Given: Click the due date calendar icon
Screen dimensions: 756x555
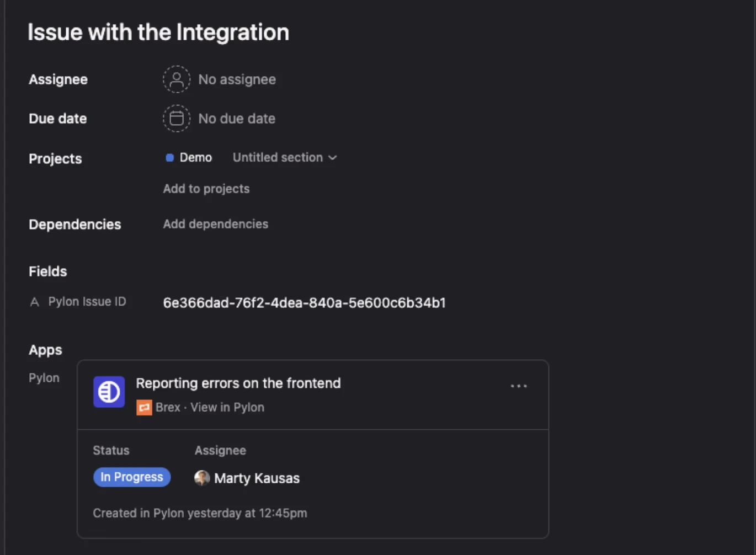Looking at the screenshot, I should click(177, 119).
